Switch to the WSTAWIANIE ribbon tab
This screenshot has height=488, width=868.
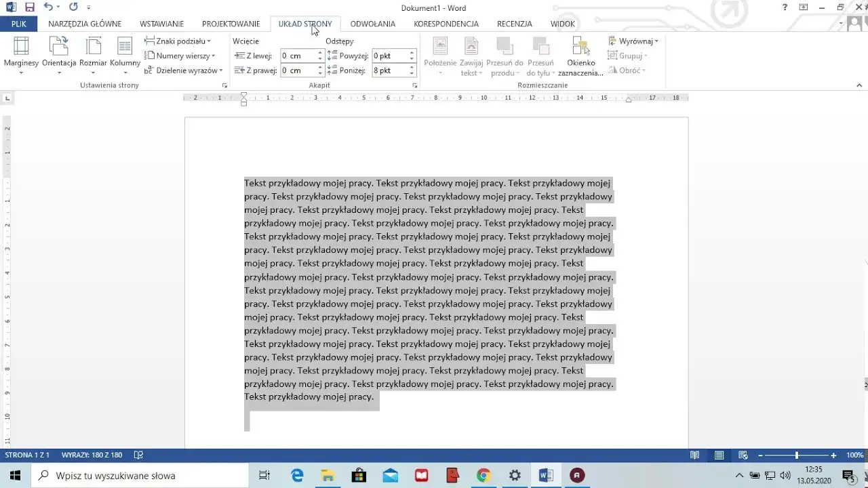coord(161,23)
